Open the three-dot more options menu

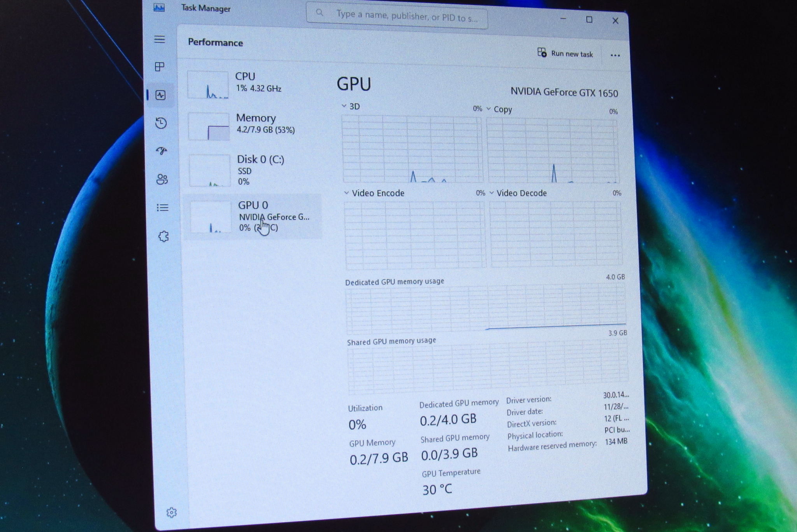tap(615, 55)
